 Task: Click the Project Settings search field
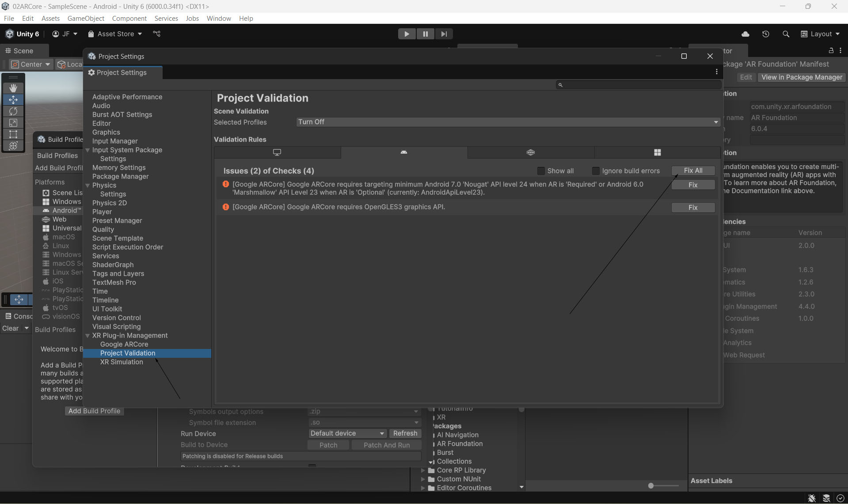[639, 85]
